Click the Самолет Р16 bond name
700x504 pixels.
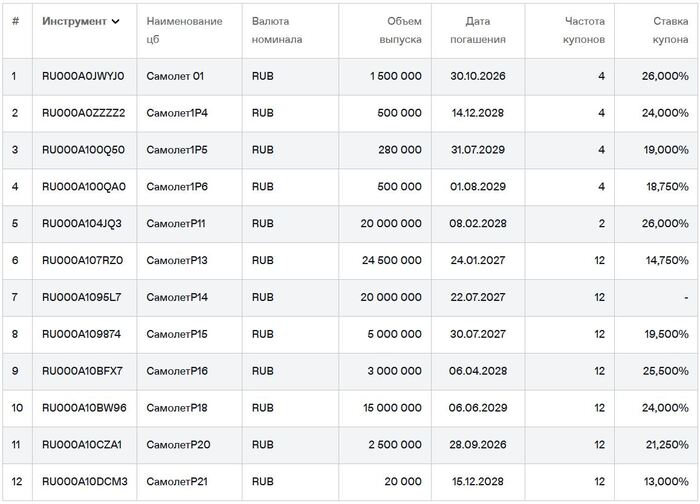(x=177, y=372)
